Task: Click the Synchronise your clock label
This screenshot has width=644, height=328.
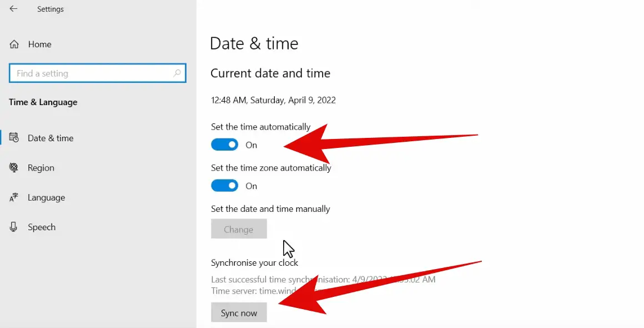Action: pyautogui.click(x=255, y=262)
